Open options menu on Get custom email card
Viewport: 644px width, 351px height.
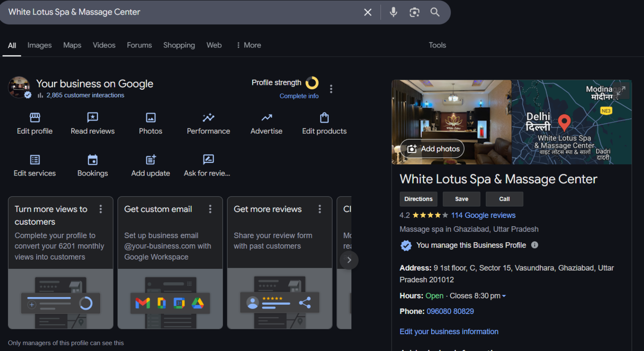(x=210, y=209)
